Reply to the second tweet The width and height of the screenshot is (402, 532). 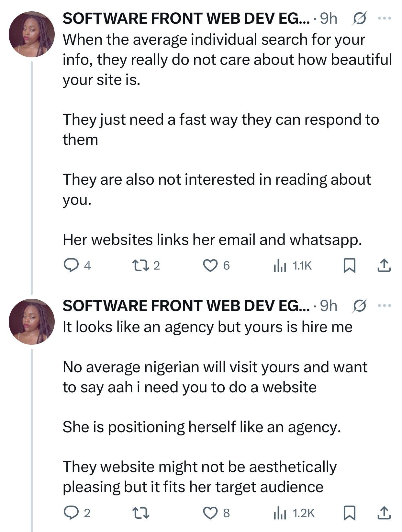coord(69,513)
